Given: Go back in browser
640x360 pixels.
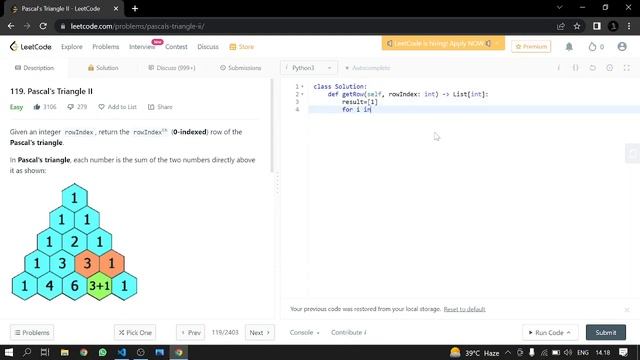Looking at the screenshot, I should pos(11,26).
